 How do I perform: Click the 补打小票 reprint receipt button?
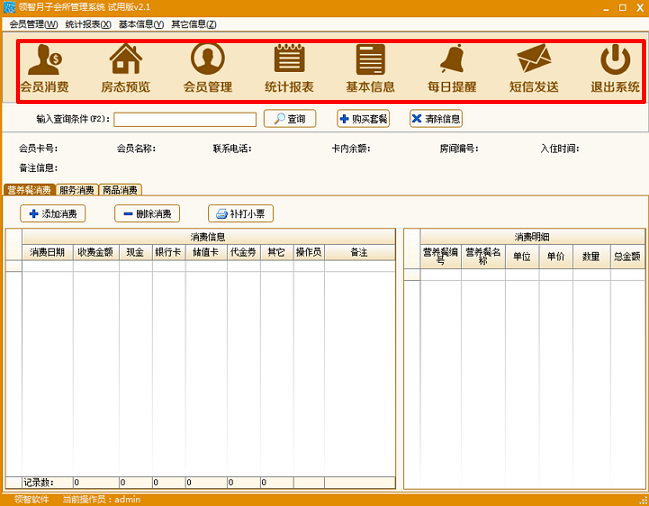(x=240, y=213)
